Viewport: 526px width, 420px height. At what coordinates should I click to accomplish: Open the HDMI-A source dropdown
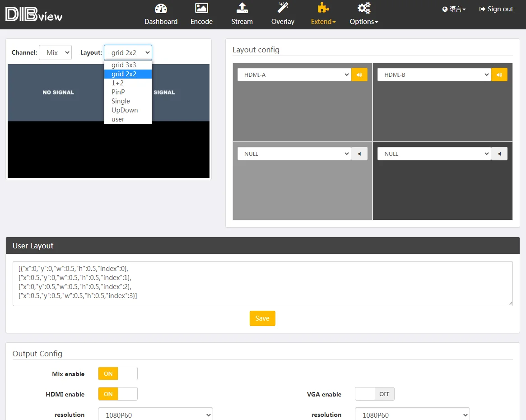(294, 75)
